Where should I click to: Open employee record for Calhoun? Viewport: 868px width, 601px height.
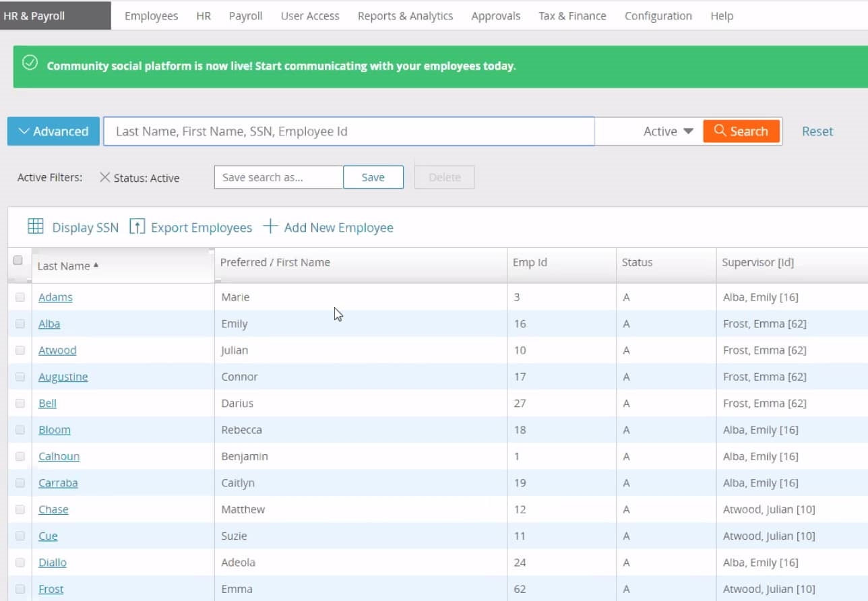click(x=59, y=456)
